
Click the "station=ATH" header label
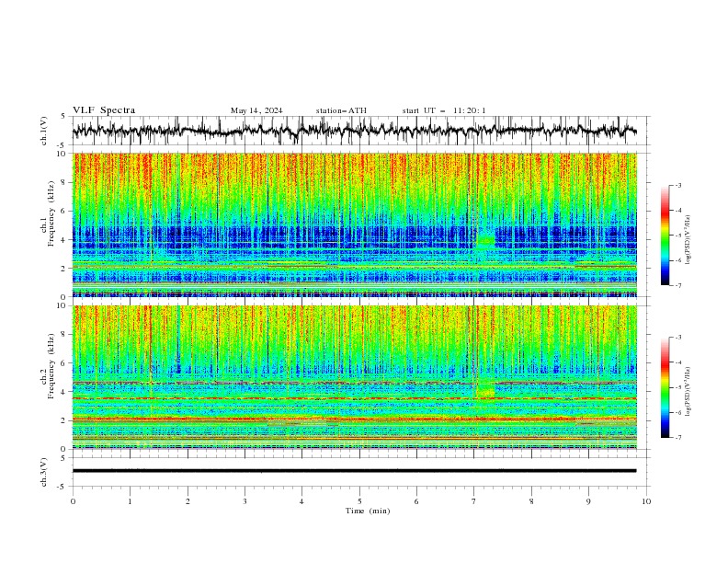(x=341, y=110)
